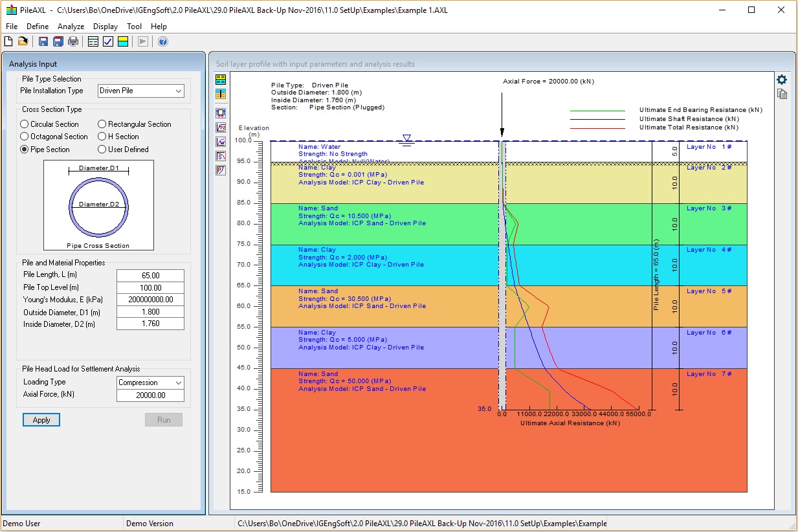The height and width of the screenshot is (532, 798).
Task: Click the Run button
Action: tap(164, 420)
